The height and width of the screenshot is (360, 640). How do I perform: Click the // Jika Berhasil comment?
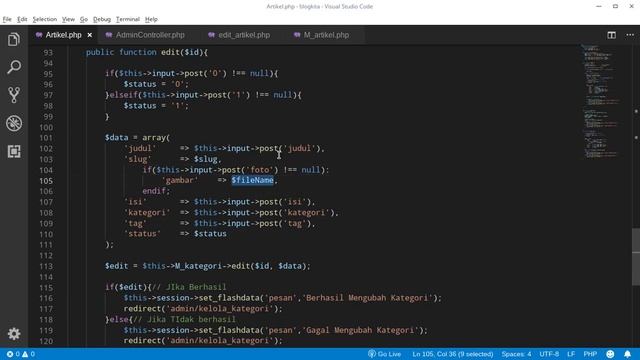click(189, 287)
